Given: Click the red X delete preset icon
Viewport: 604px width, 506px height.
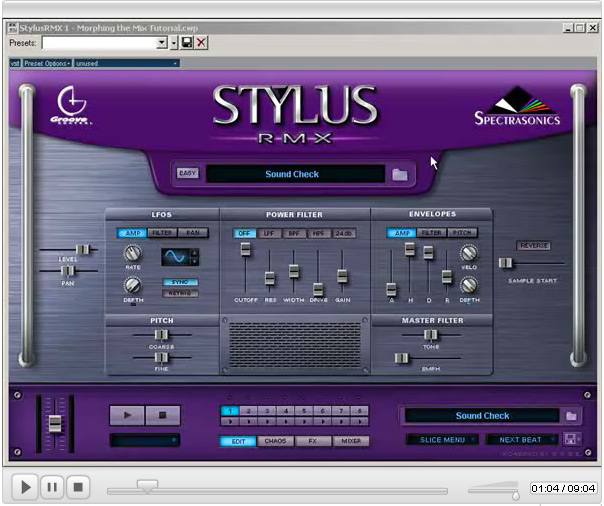Looking at the screenshot, I should pos(201,42).
